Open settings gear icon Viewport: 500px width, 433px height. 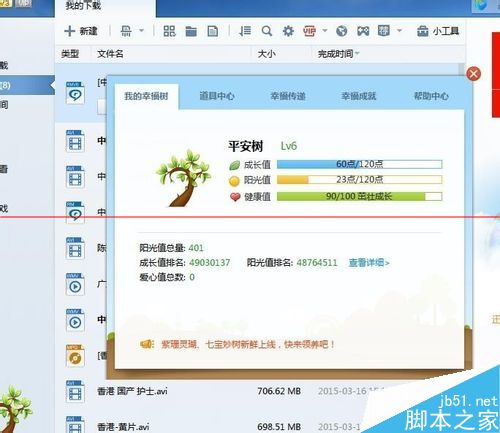[x=288, y=31]
